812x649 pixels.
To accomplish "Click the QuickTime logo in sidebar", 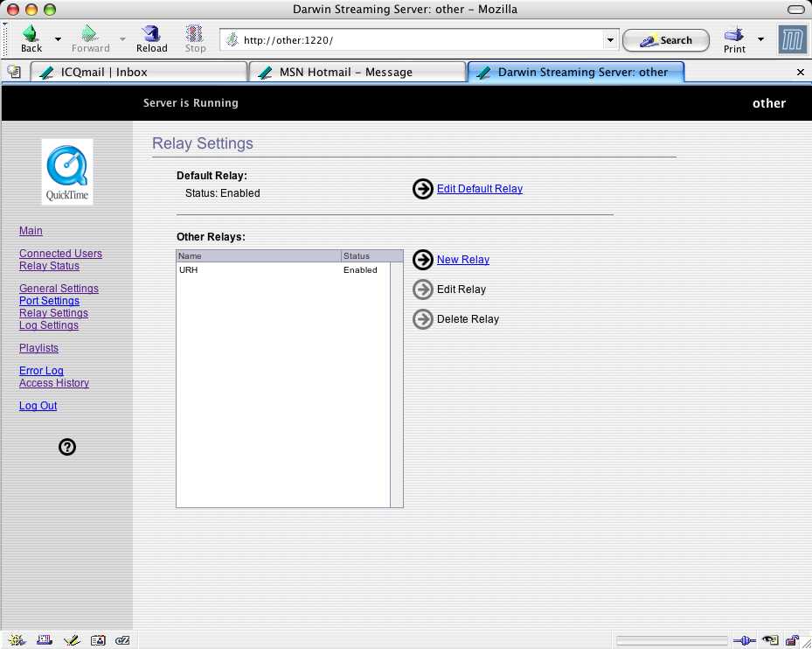I will 67,171.
